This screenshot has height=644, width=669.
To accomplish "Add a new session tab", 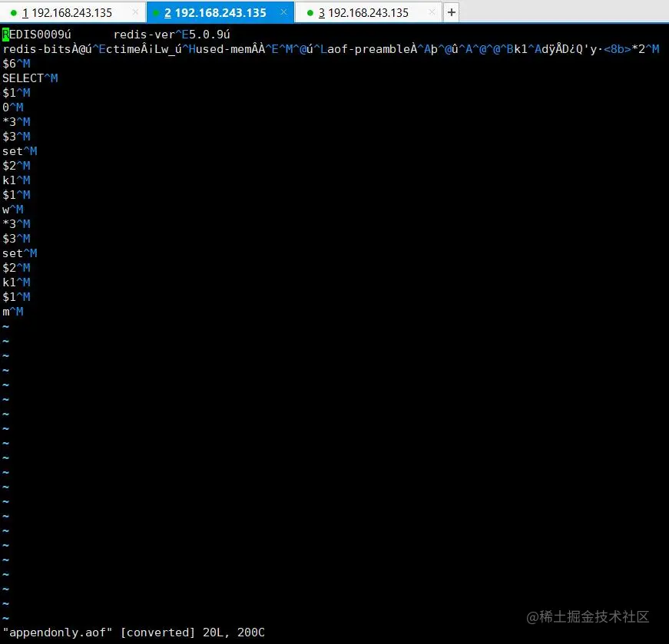I will pos(452,12).
